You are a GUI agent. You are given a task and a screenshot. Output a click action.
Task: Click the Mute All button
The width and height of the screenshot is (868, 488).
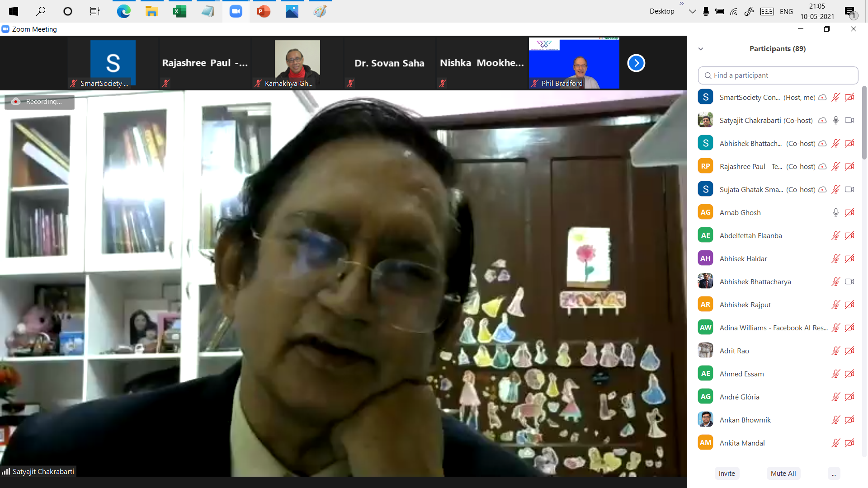point(783,474)
